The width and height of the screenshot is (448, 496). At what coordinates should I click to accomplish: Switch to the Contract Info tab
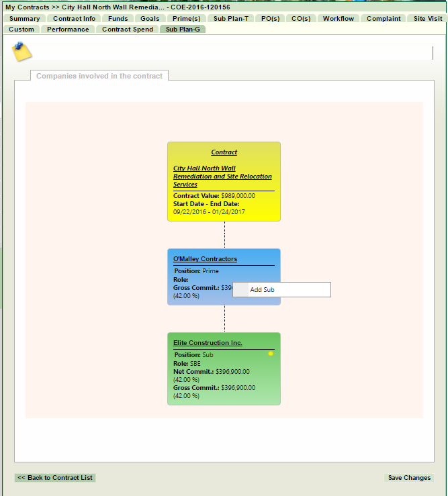[x=74, y=19]
